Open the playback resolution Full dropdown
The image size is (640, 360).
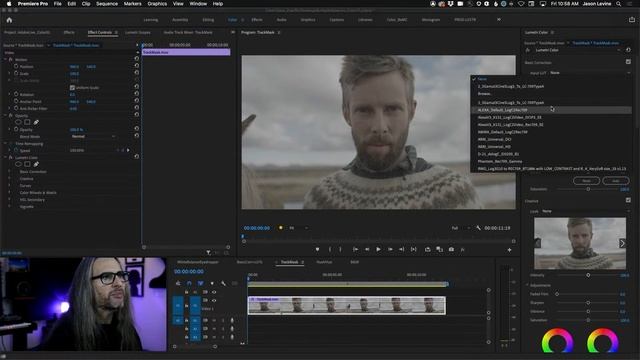460,228
